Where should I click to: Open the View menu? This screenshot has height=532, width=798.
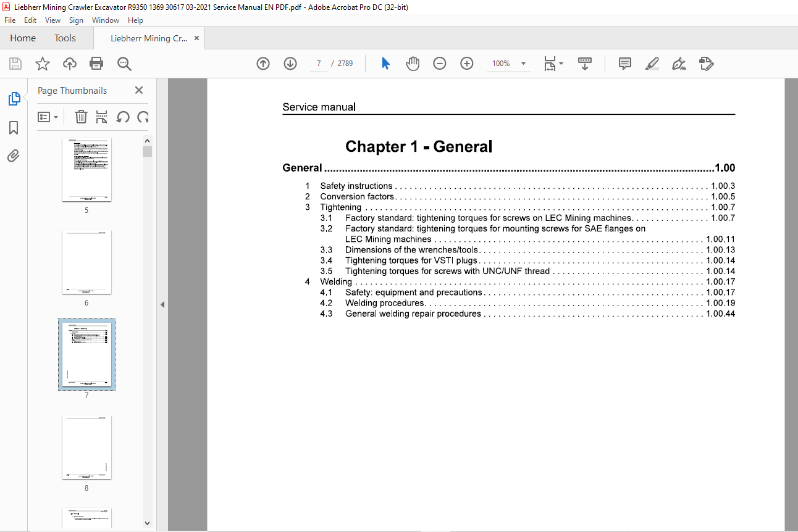[52, 20]
